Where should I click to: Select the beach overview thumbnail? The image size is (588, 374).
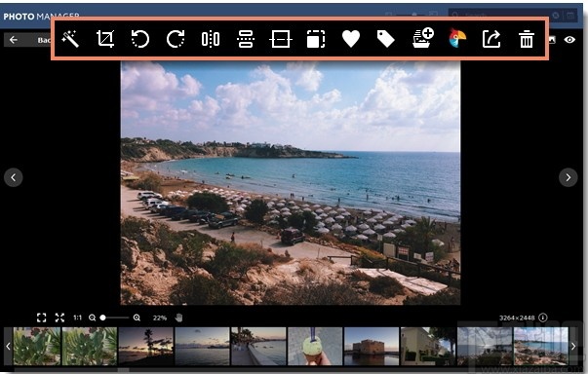(541, 347)
